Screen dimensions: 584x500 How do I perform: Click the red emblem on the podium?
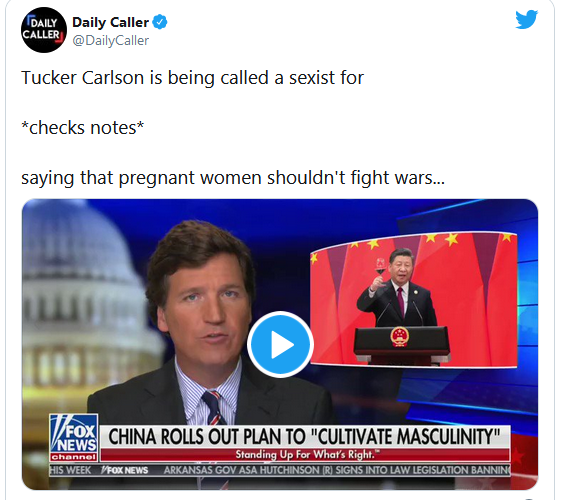point(400,336)
